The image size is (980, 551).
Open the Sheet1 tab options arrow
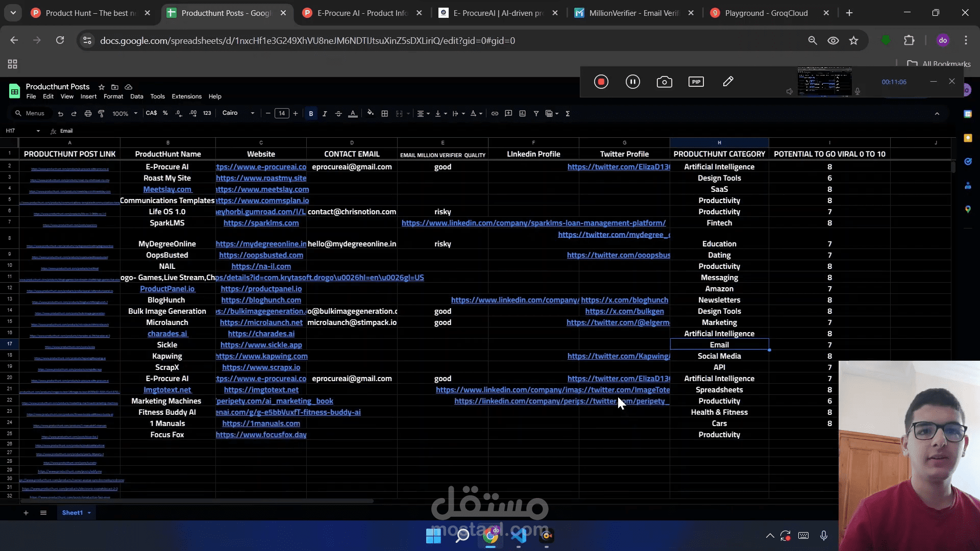tap(89, 513)
